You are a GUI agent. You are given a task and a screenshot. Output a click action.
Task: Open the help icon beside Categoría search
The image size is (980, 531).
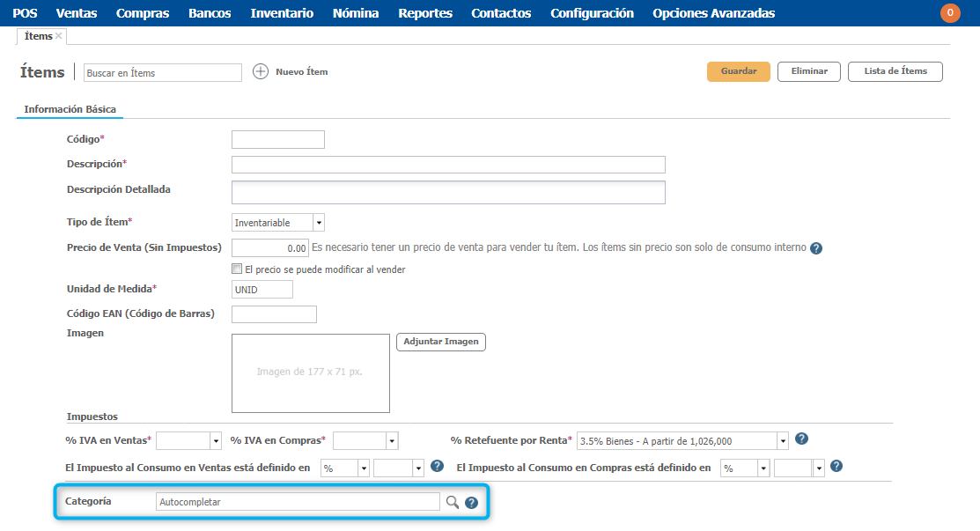point(471,503)
